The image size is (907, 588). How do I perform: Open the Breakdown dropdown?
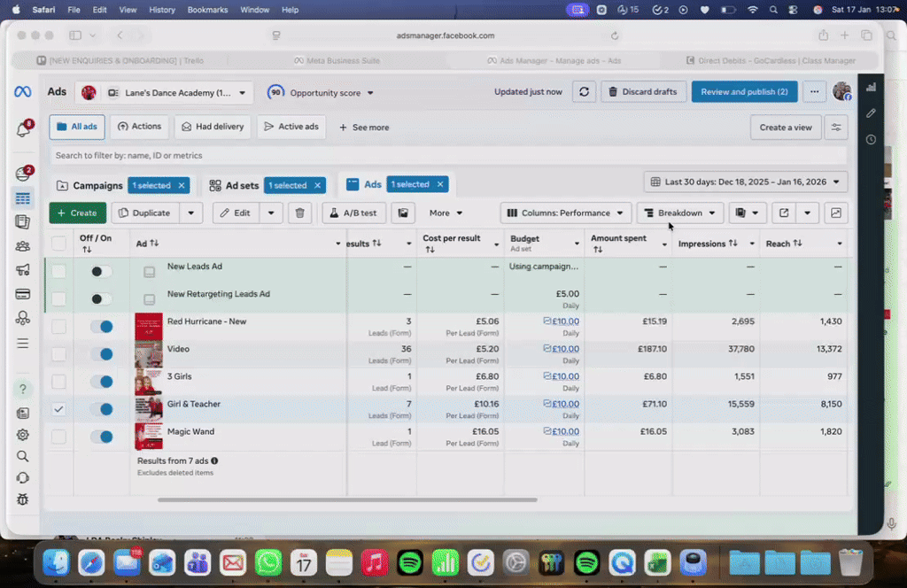coord(679,213)
